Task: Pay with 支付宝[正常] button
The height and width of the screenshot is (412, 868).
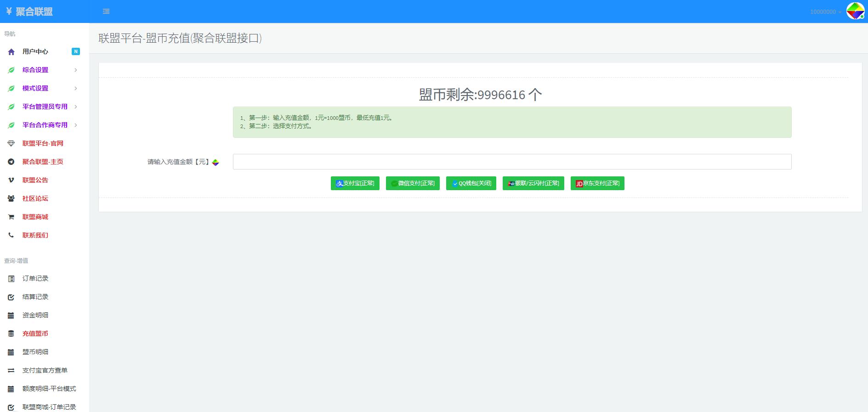Action: (355, 183)
